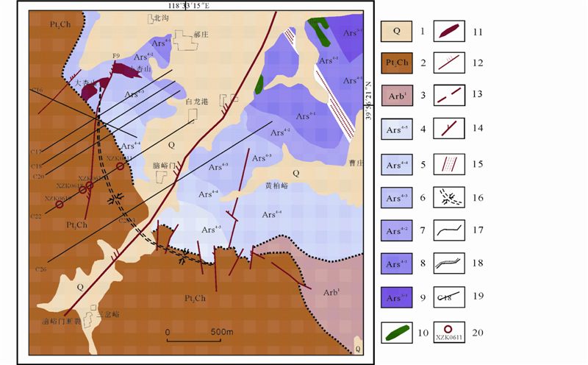
Task: Click the green elongated body legend symbol
Action: [398, 332]
